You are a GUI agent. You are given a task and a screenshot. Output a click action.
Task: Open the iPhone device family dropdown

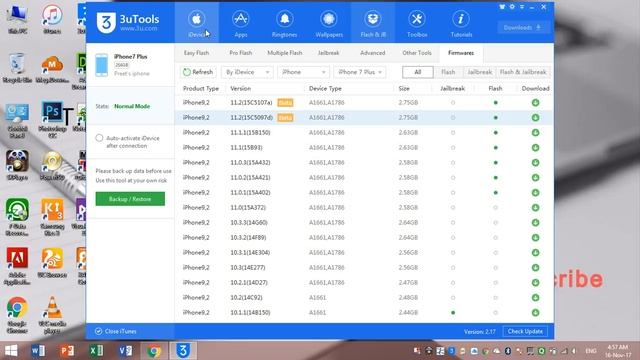tap(303, 72)
